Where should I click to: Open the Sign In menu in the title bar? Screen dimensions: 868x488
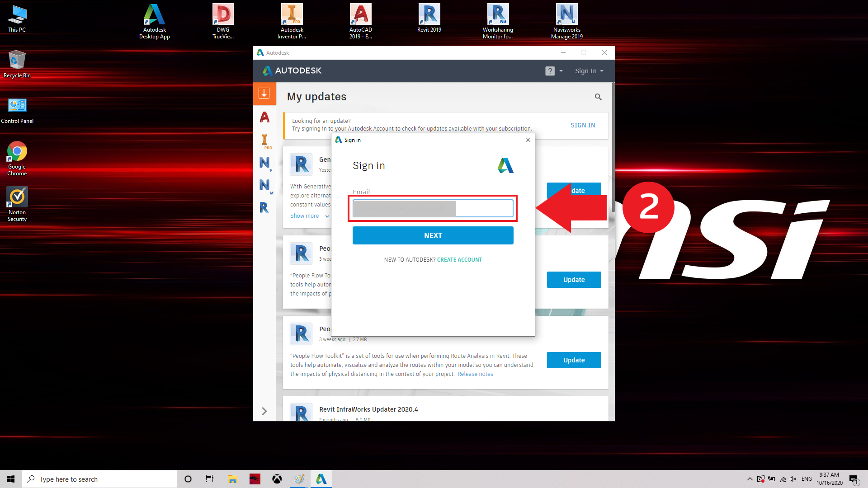pyautogui.click(x=588, y=71)
